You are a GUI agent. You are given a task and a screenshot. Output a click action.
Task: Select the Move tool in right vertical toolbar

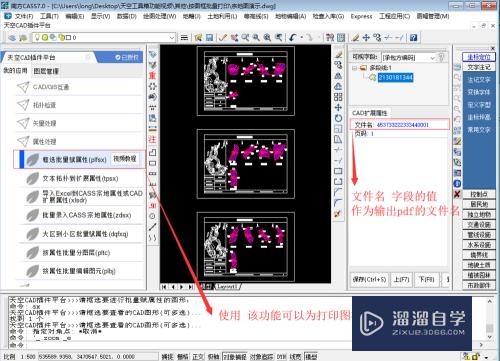pyautogui.click(x=338, y=107)
